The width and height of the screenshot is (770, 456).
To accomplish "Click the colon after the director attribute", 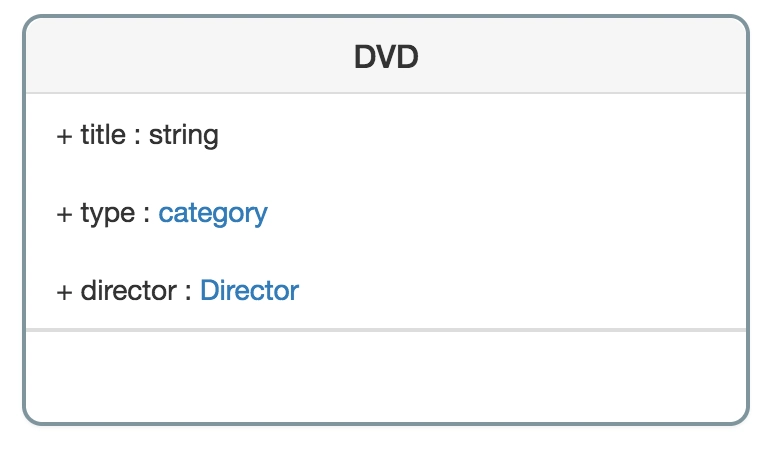I will click(x=188, y=293).
